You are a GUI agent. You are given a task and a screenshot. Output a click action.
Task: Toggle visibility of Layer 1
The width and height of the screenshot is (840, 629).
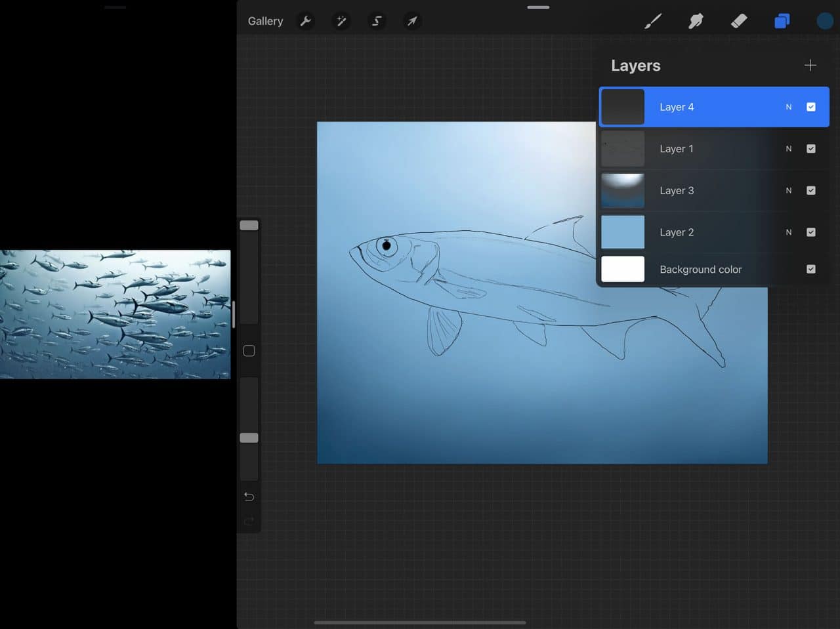tap(811, 149)
